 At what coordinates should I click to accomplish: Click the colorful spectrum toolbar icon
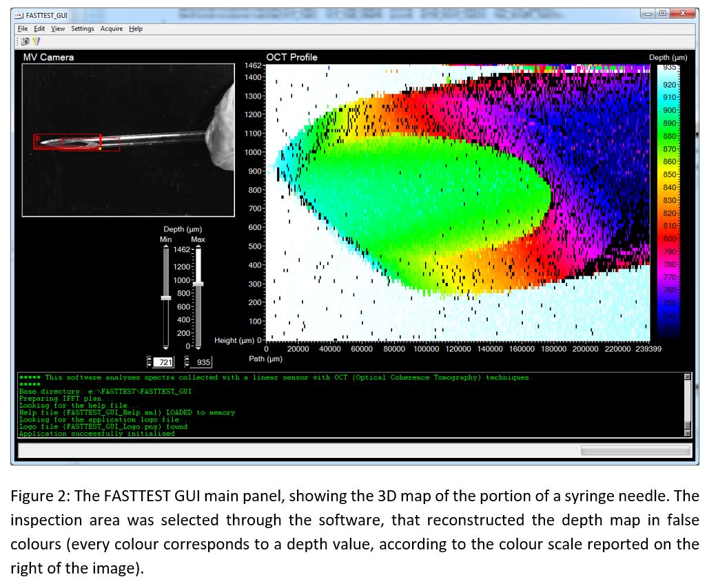[36, 42]
